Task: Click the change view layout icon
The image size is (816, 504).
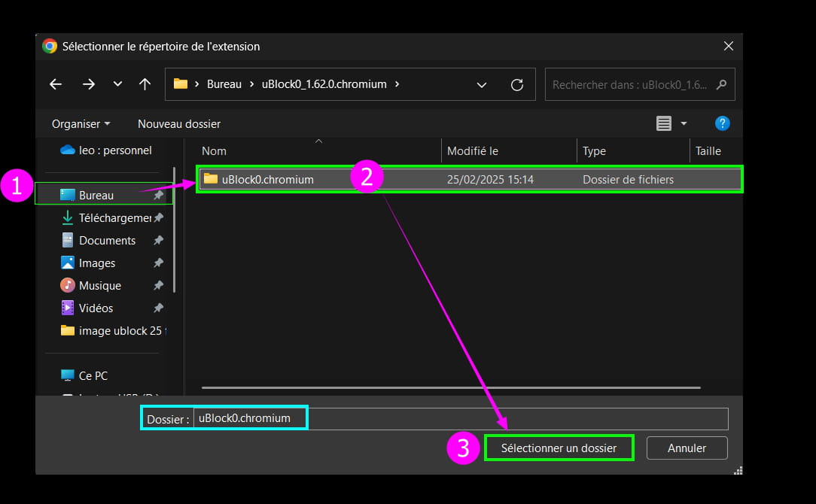Action: tap(663, 123)
